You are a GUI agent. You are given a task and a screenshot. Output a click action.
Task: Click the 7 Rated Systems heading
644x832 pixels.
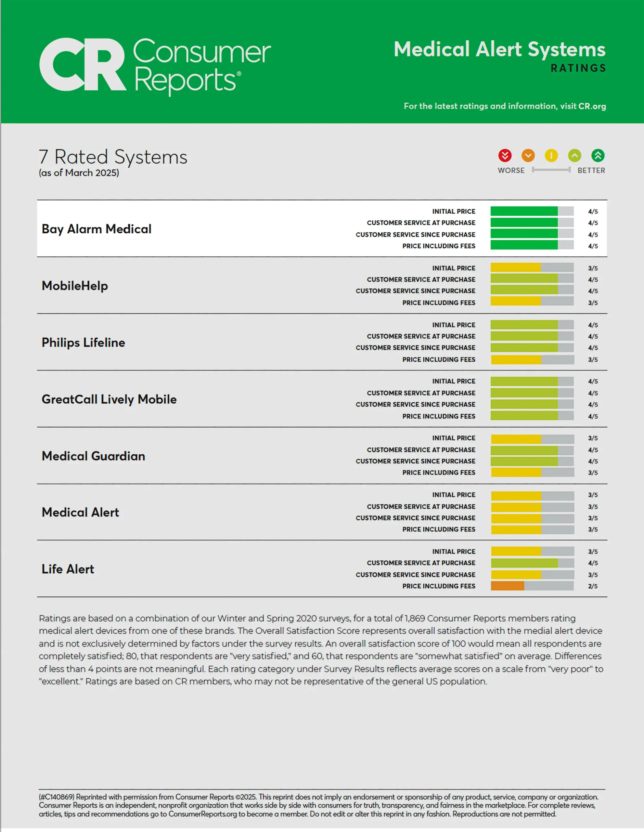(x=113, y=157)
